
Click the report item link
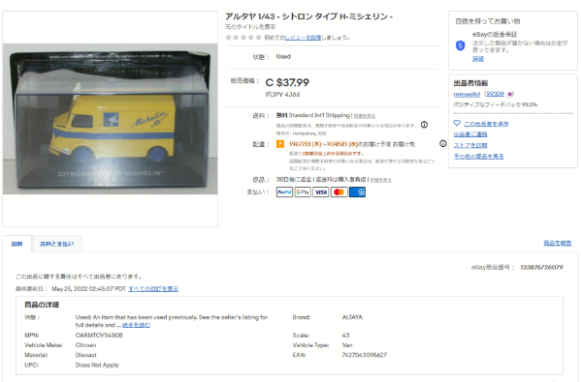(x=557, y=243)
